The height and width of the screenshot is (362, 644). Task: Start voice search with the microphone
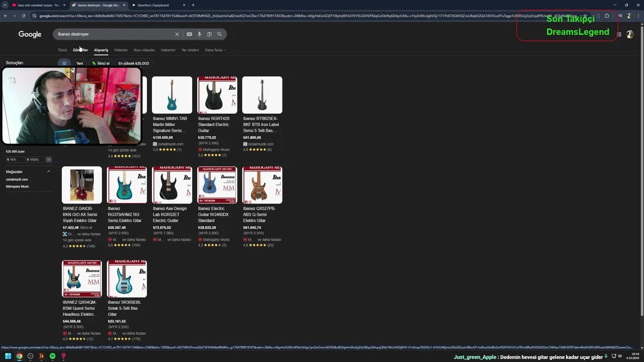pos(199,34)
